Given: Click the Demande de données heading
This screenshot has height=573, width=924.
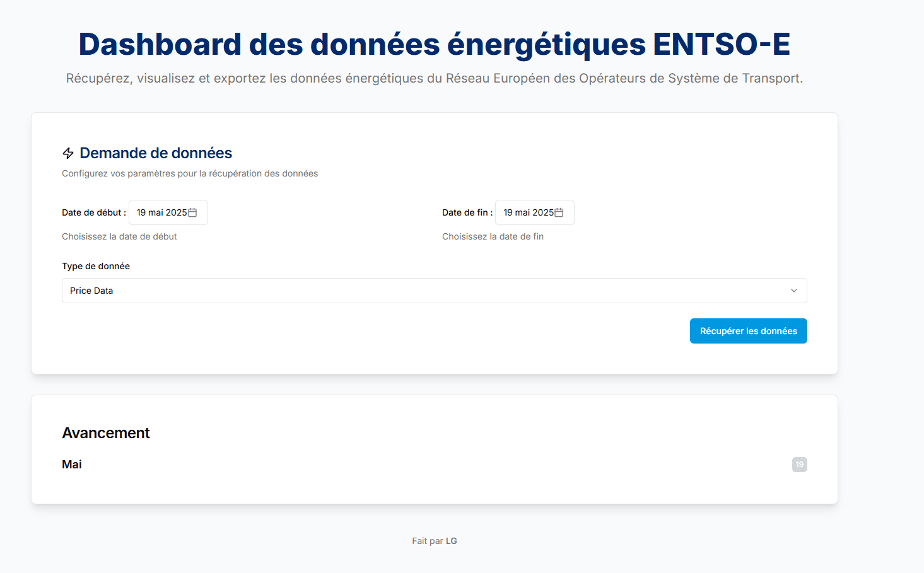Looking at the screenshot, I should [155, 153].
